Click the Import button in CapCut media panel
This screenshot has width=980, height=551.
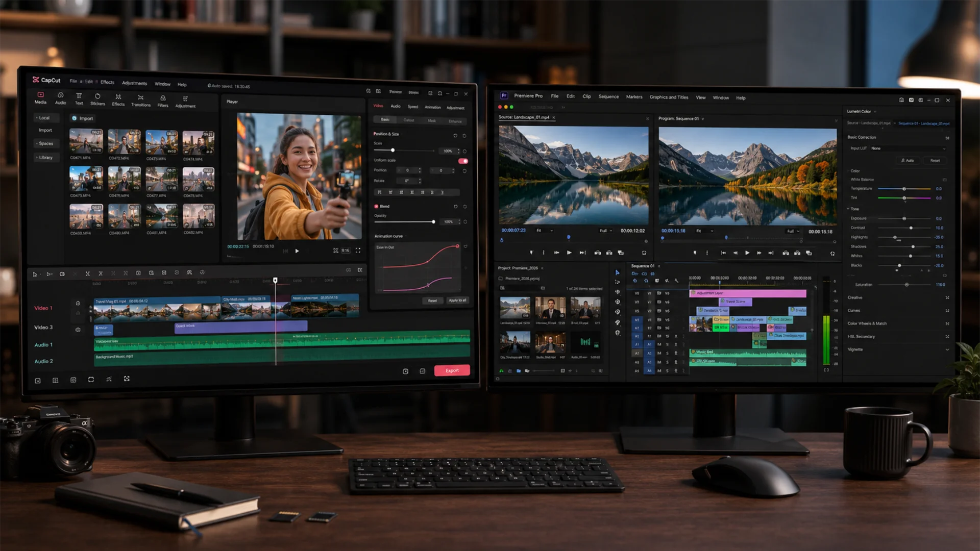coord(83,118)
